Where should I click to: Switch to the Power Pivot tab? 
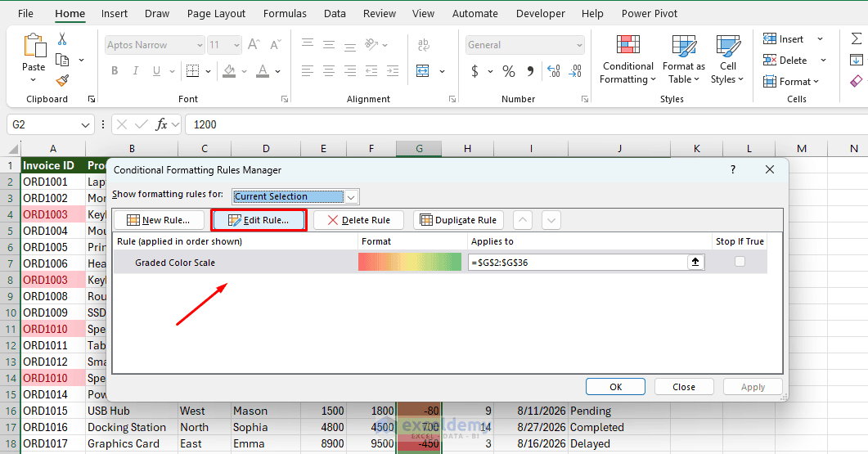[x=650, y=13]
